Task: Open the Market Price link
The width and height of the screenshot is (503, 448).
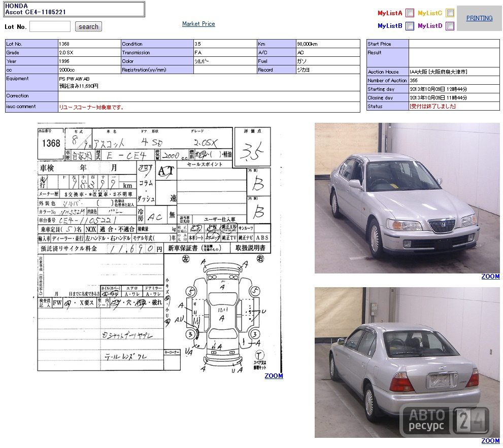Action: click(198, 24)
